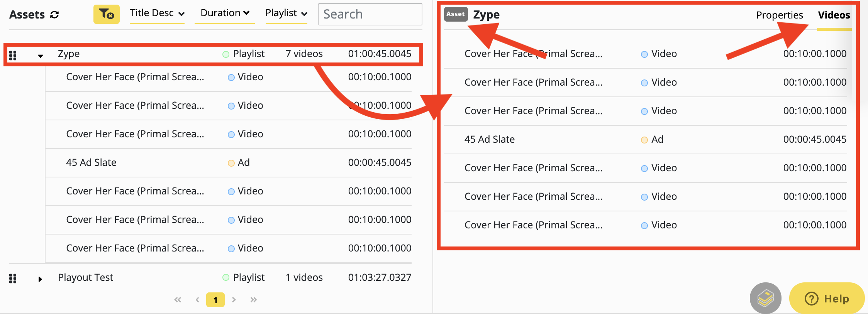
Task: Click the 1 videos count of Playout Test
Action: point(304,277)
